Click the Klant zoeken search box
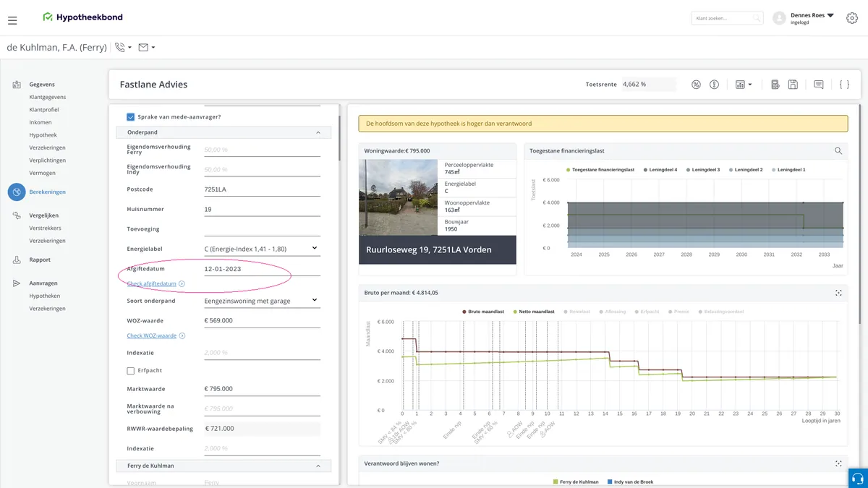The height and width of the screenshot is (488, 868). [727, 18]
